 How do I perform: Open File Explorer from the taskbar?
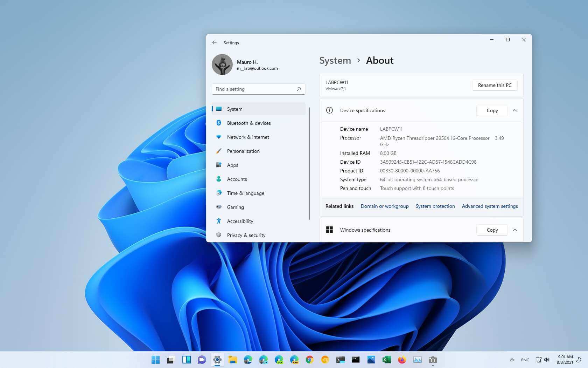point(232,360)
